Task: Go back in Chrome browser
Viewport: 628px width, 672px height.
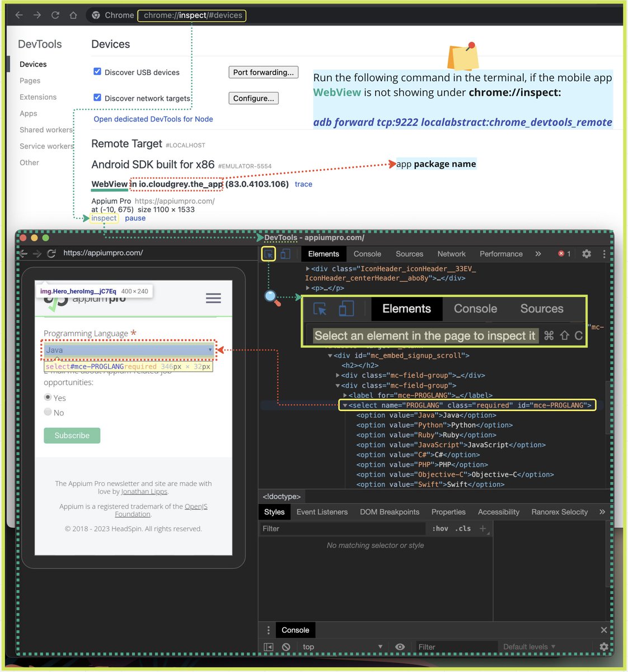Action: click(x=19, y=15)
